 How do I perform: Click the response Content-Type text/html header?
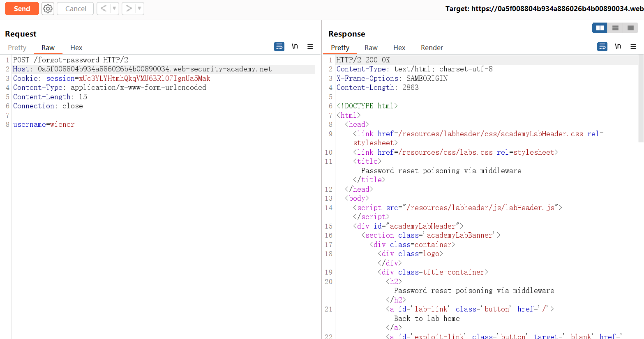pyautogui.click(x=415, y=69)
